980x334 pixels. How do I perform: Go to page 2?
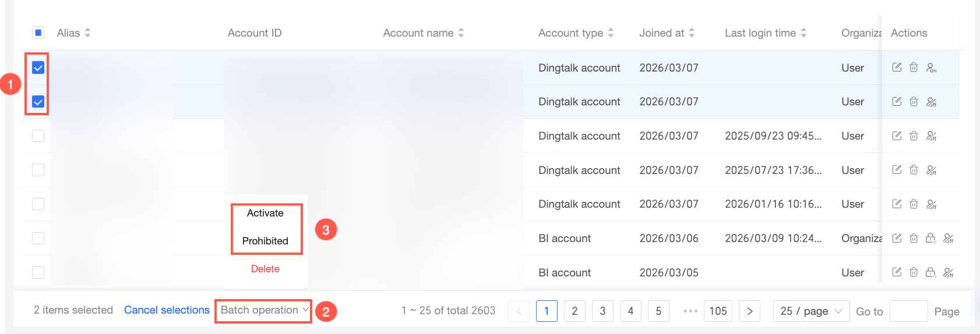pyautogui.click(x=574, y=311)
